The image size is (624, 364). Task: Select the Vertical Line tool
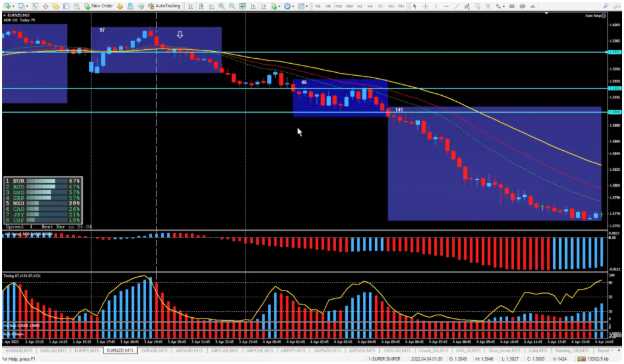tap(436, 6)
